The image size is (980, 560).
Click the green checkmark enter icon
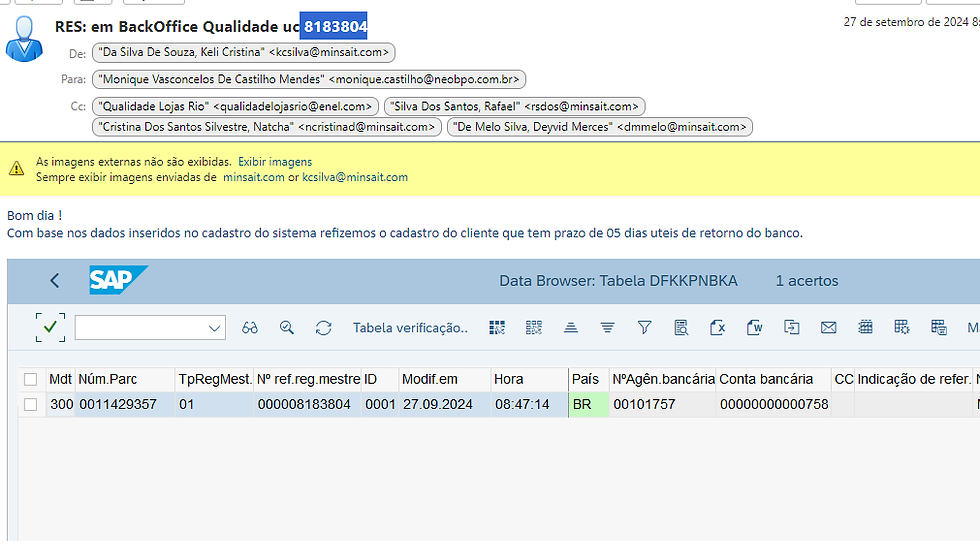(x=51, y=328)
